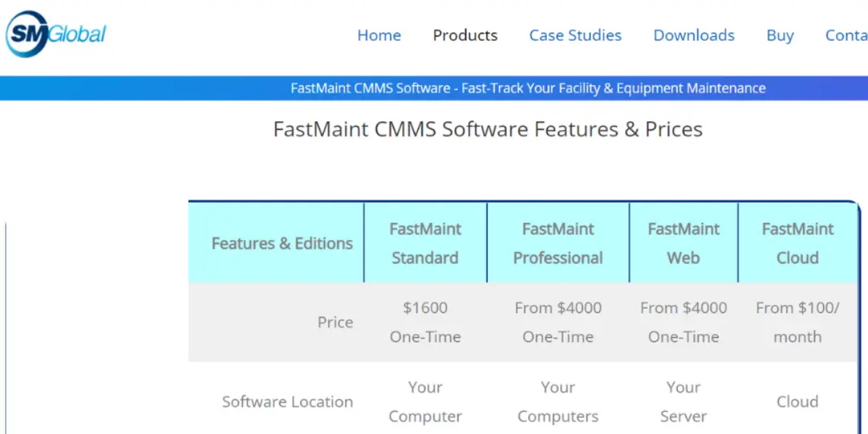This screenshot has height=434, width=868.
Task: Select the FastMaint Cloud column header
Action: (798, 243)
